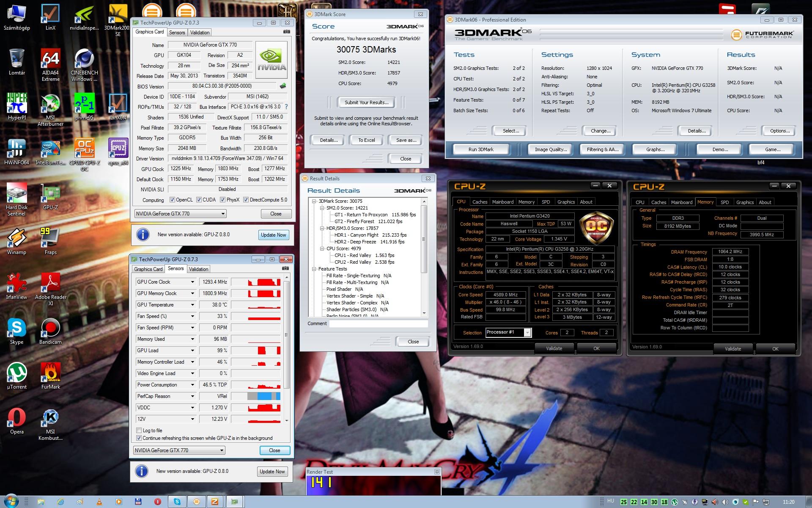Screen dimensions: 812x508
Task: Toggle the PhysX checkbox in GPU-Z
Action: click(x=222, y=200)
